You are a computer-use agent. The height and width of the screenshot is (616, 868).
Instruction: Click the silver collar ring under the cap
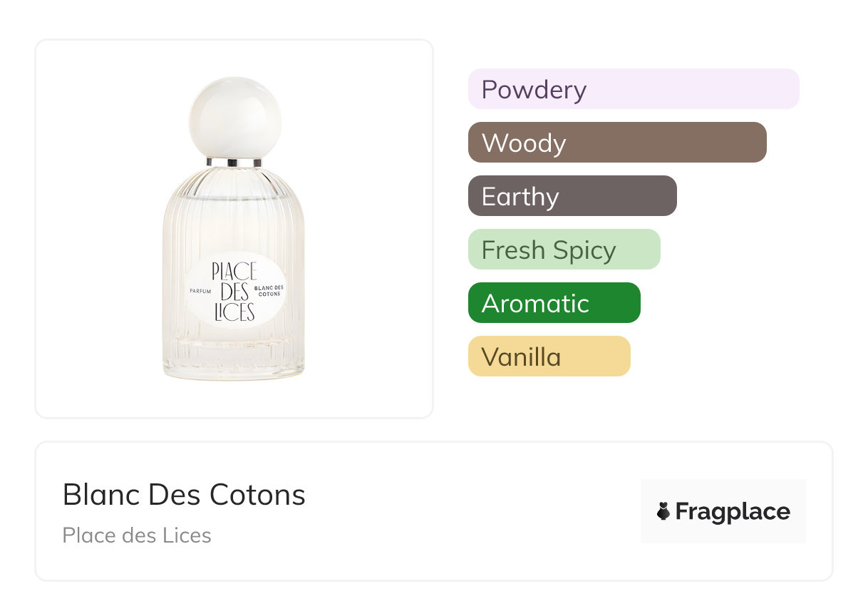click(x=234, y=163)
